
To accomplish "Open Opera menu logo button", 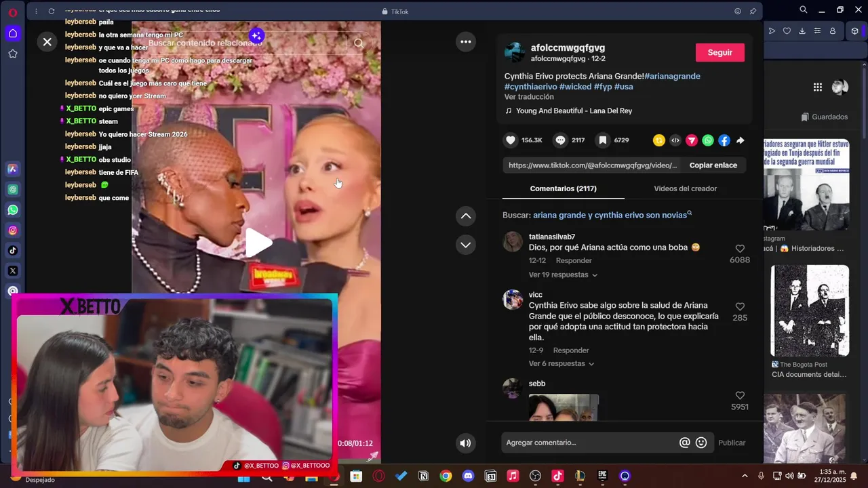I will 12,12.
